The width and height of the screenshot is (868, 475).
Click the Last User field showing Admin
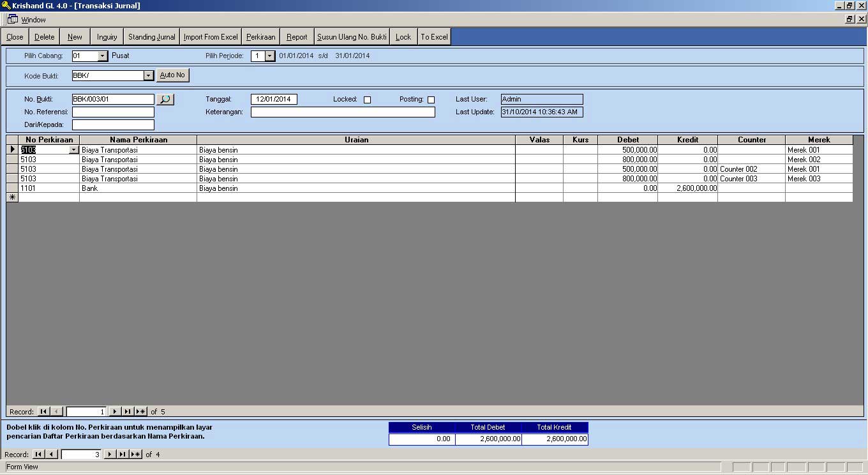click(542, 100)
